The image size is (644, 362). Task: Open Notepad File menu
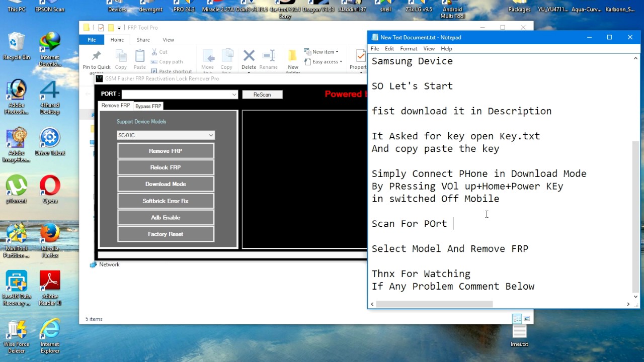point(375,49)
